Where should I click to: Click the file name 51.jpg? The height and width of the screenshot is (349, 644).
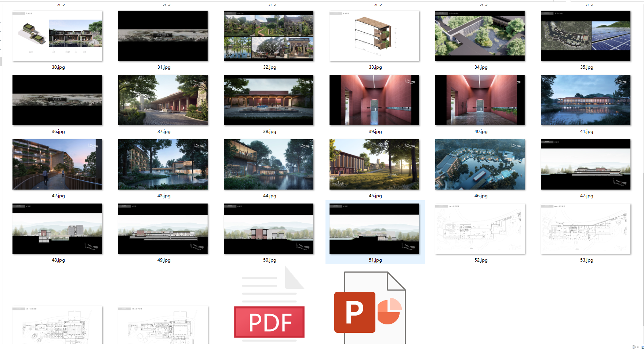pyautogui.click(x=375, y=260)
